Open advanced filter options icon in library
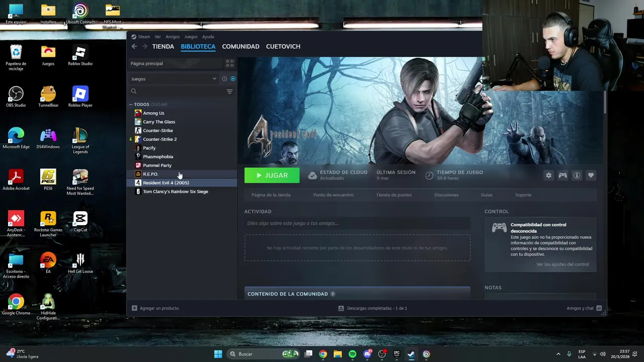644x362 pixels. tap(229, 92)
